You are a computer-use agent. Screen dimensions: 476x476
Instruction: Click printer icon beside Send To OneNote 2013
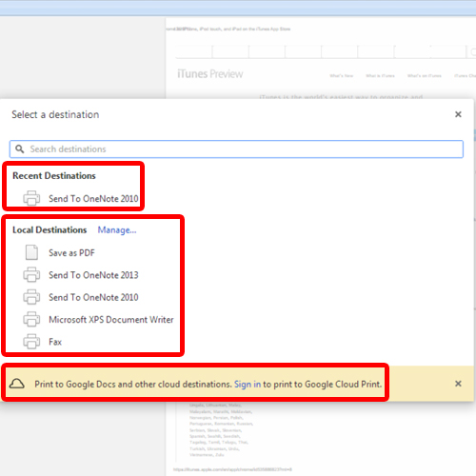[x=31, y=274]
